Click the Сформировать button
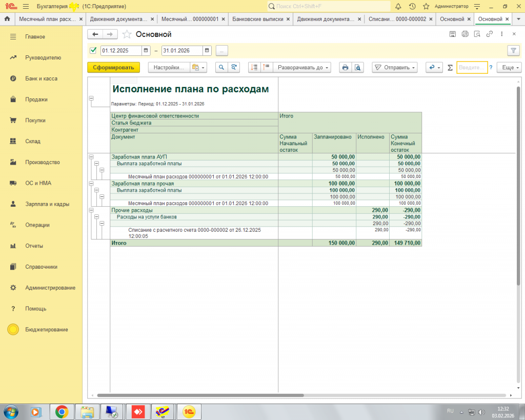 tap(113, 67)
